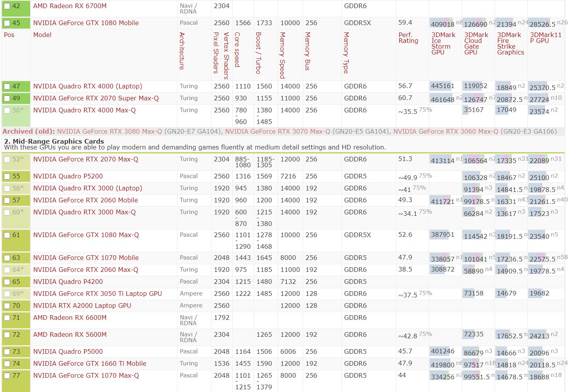This screenshot has height=392, width=573.
Task: Select the checkbox for NVIDIA Quadro P5200
Action: pyautogui.click(x=7, y=176)
